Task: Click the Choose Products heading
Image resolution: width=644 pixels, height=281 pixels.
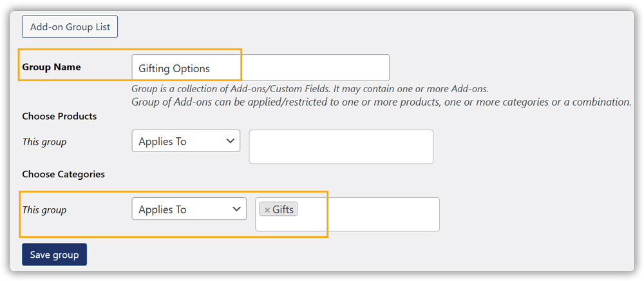Action: [x=59, y=116]
